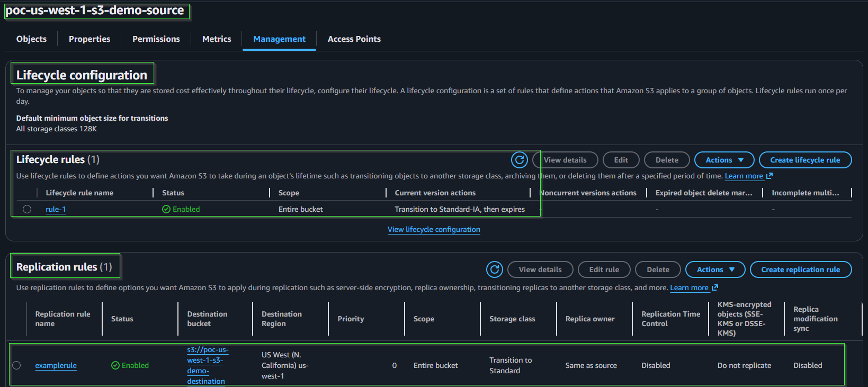Screen dimensions: 868x387
Task: Click the lifecycle Edit button
Action: [x=621, y=160]
